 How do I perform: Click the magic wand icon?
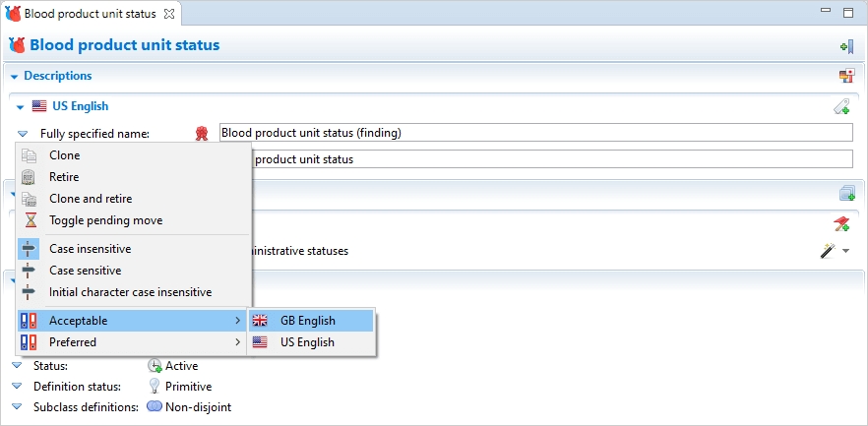pyautogui.click(x=828, y=251)
